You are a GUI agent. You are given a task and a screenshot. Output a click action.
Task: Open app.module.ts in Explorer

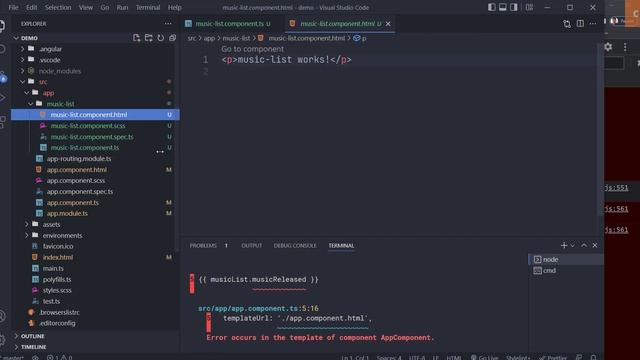67,213
